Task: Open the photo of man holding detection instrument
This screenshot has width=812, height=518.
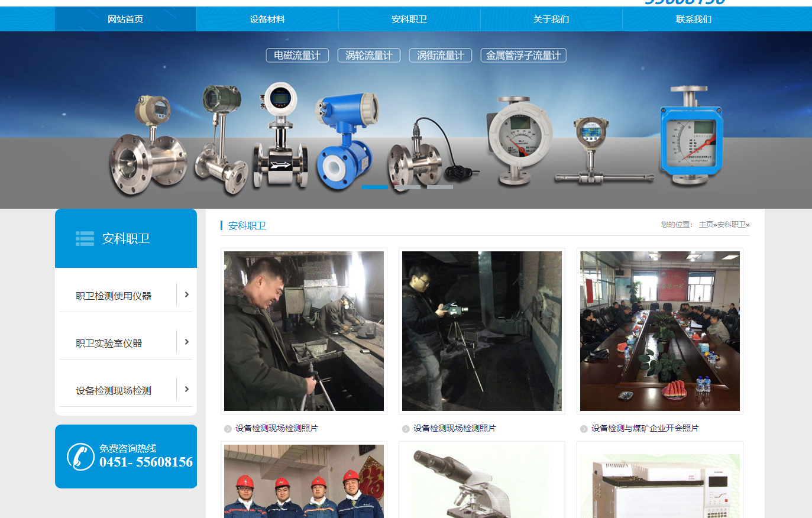Action: (x=482, y=331)
